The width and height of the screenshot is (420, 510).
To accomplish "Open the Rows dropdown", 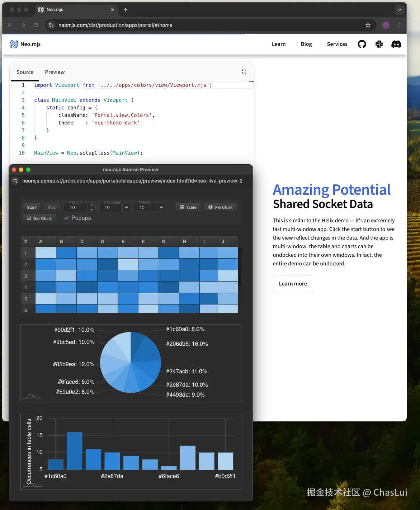I will click(x=161, y=207).
